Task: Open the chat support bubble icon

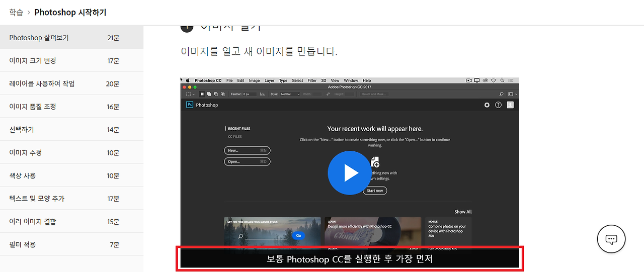Action: point(611,239)
